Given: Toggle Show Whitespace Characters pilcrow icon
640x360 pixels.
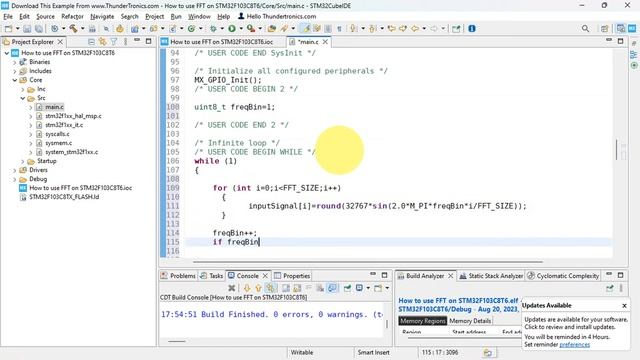Looking at the screenshot, I should (x=339, y=29).
